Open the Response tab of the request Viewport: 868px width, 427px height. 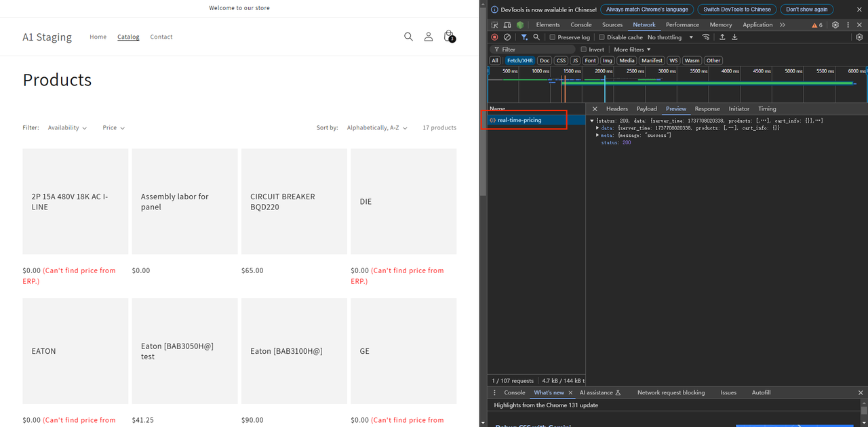[x=707, y=109]
